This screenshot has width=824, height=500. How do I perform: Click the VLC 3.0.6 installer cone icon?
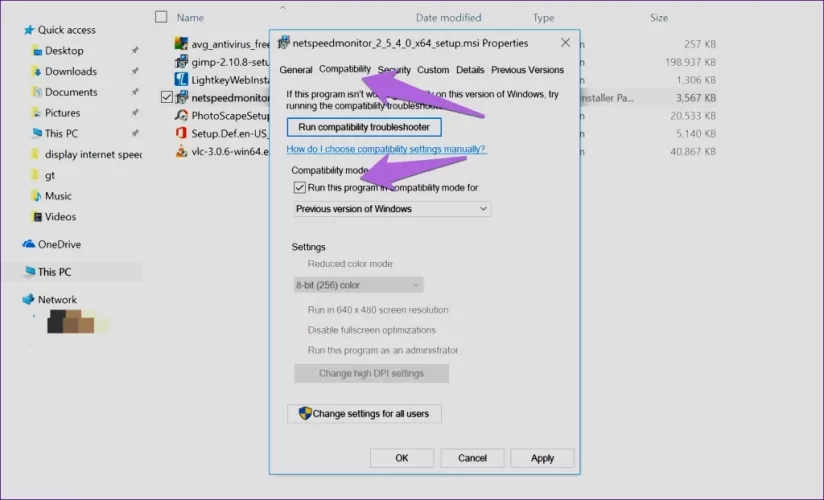click(182, 152)
